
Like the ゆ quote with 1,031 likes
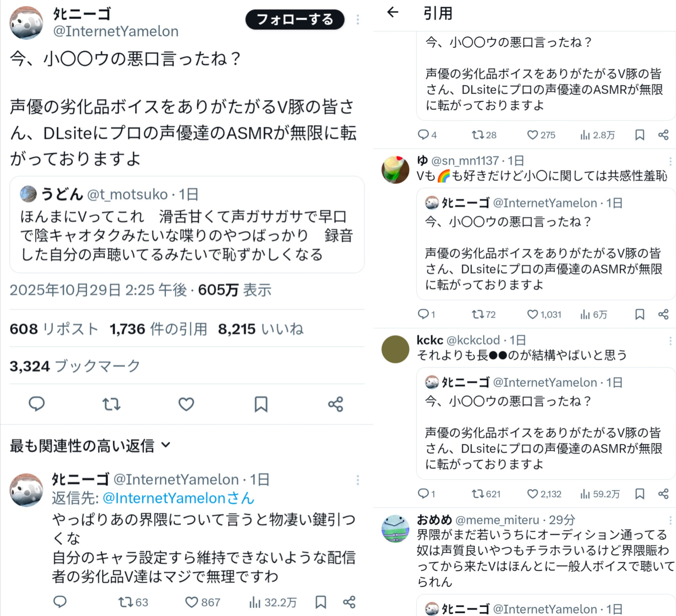point(544,314)
